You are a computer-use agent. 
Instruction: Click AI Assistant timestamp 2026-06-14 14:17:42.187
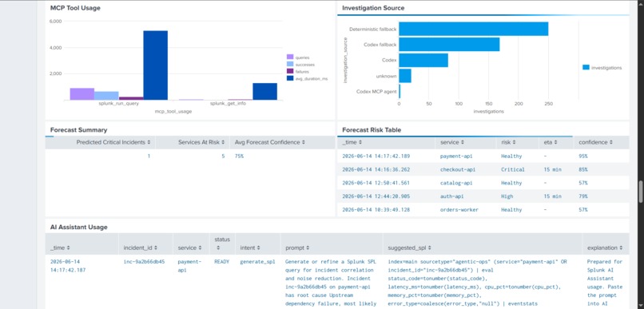[x=68, y=266]
